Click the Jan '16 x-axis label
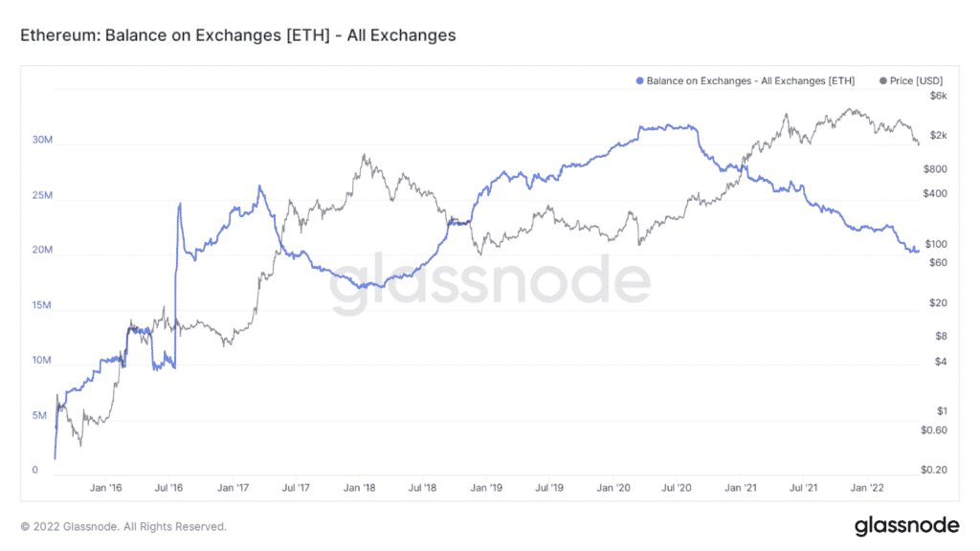Screen dimensions: 980x551 (105, 487)
